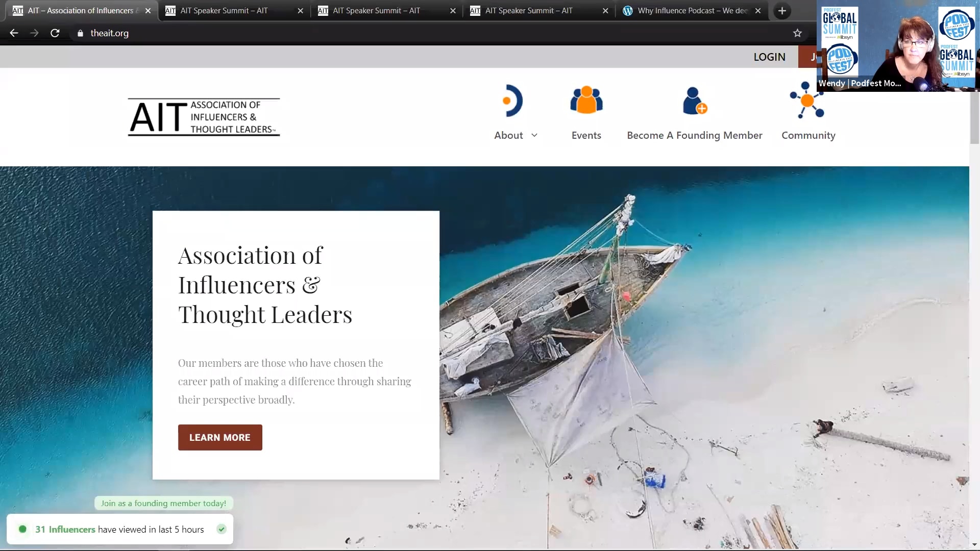Screen dimensions: 980x551
Task: Click the Events people icon
Action: (x=586, y=100)
